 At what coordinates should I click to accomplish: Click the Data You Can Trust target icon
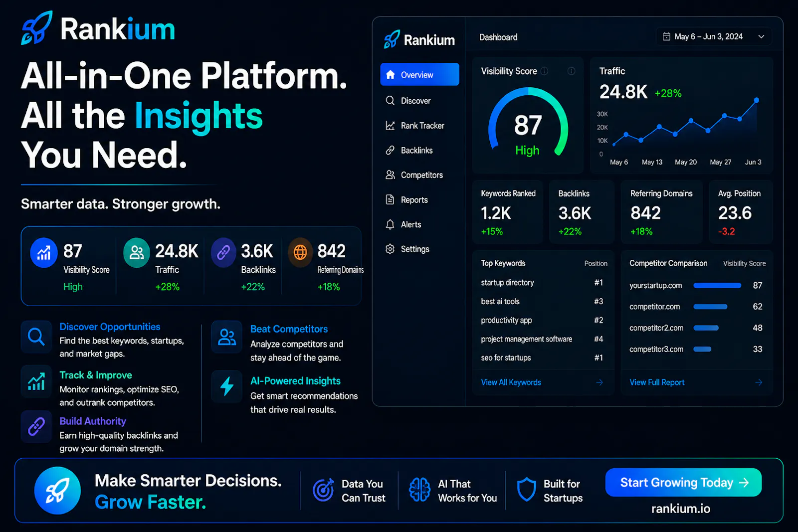[x=323, y=490]
